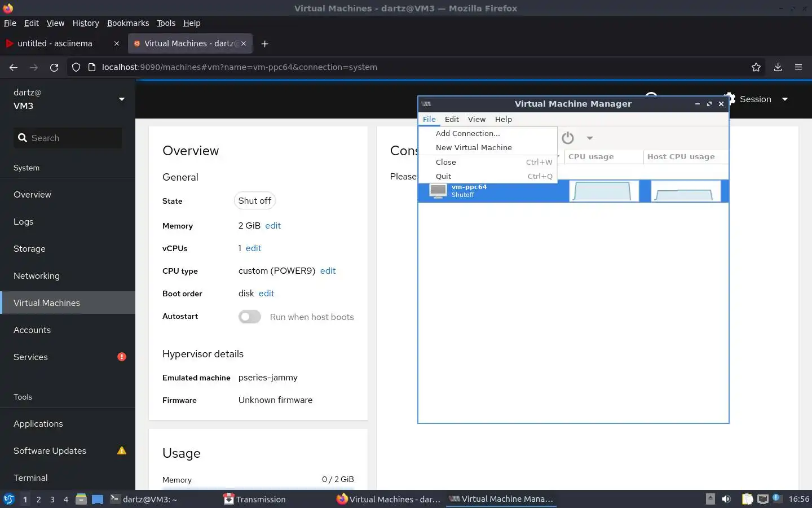Open Firefox downloads icon
Image resolution: width=812 pixels, height=508 pixels.
pos(778,67)
